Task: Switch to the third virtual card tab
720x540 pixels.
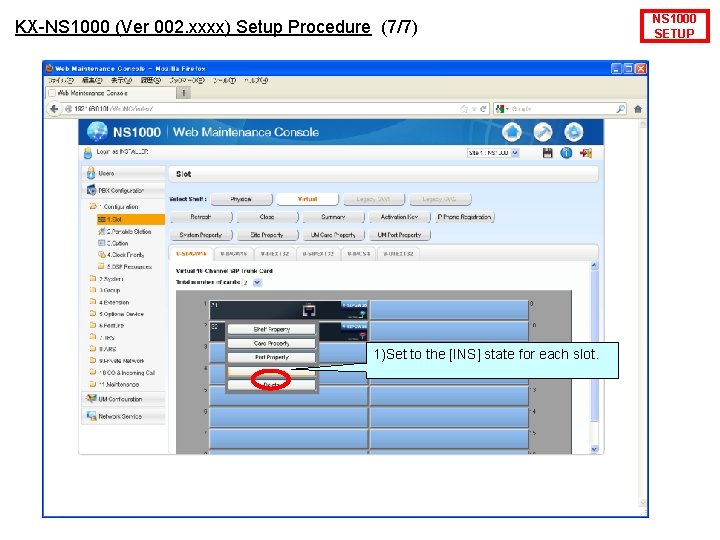Action: click(275, 253)
